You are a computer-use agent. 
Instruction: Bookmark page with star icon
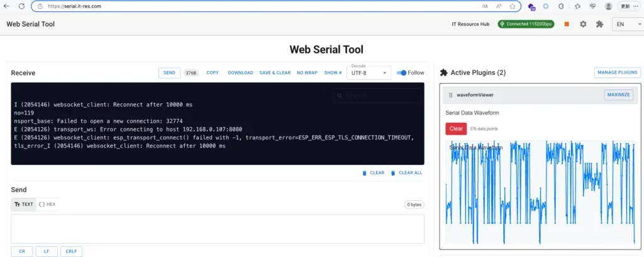[x=513, y=6]
